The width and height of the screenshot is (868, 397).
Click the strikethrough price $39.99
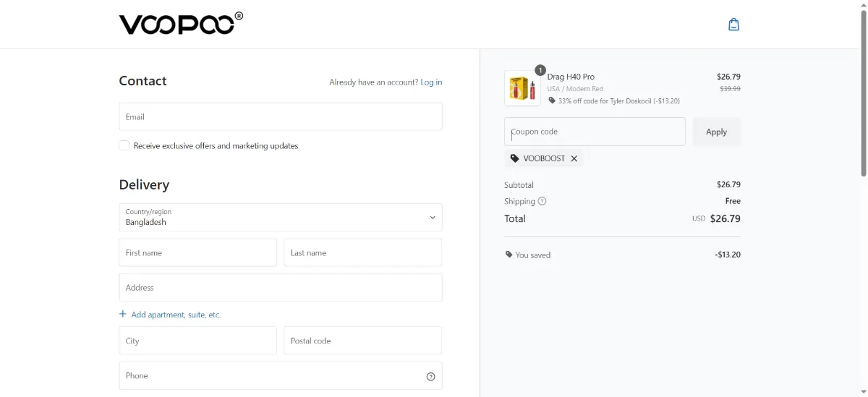pyautogui.click(x=730, y=88)
